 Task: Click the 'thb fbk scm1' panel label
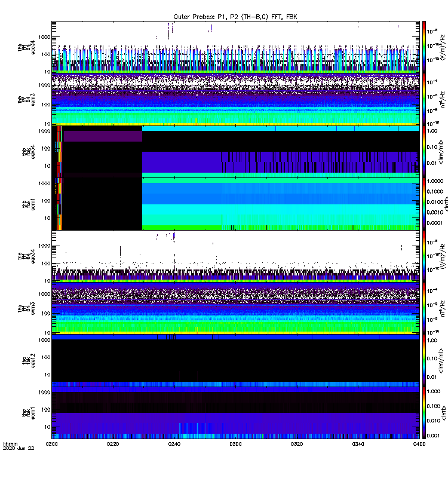click(29, 204)
